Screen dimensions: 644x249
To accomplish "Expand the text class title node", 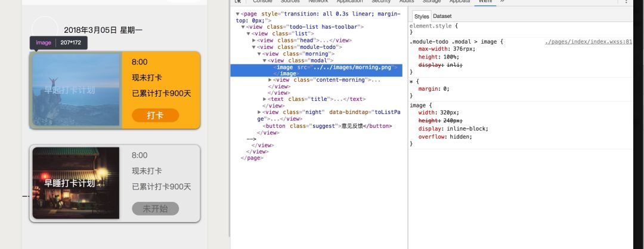I will (x=265, y=99).
